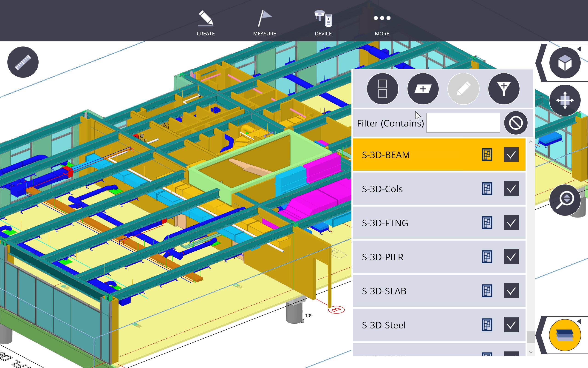This screenshot has width=588, height=368.
Task: Click S-3D-Steel layer model icon
Action: (487, 325)
